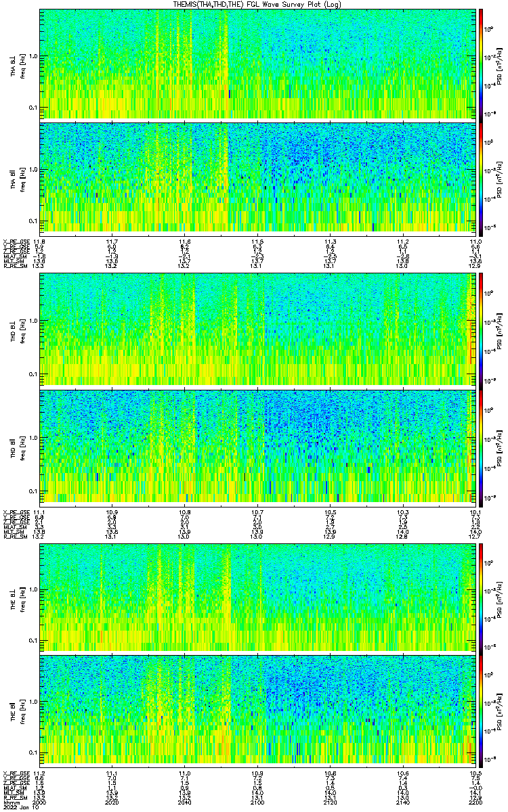Click the 11.8 X_RE_GSE value under THA panels

(39, 242)
